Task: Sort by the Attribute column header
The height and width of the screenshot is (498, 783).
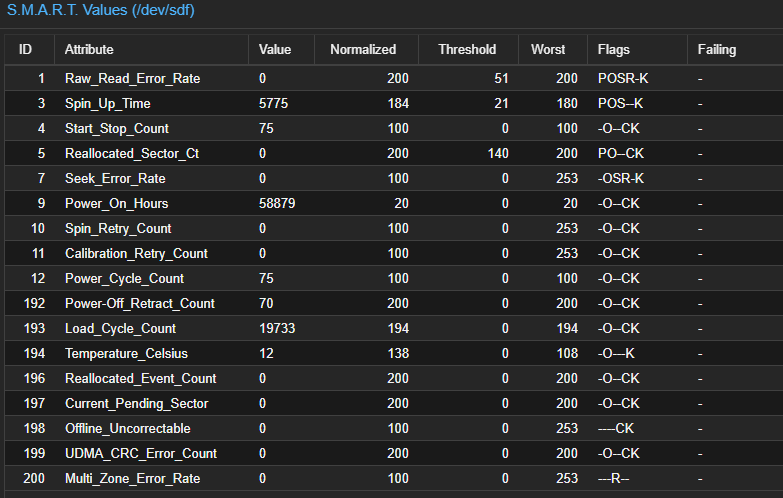Action: (x=151, y=49)
